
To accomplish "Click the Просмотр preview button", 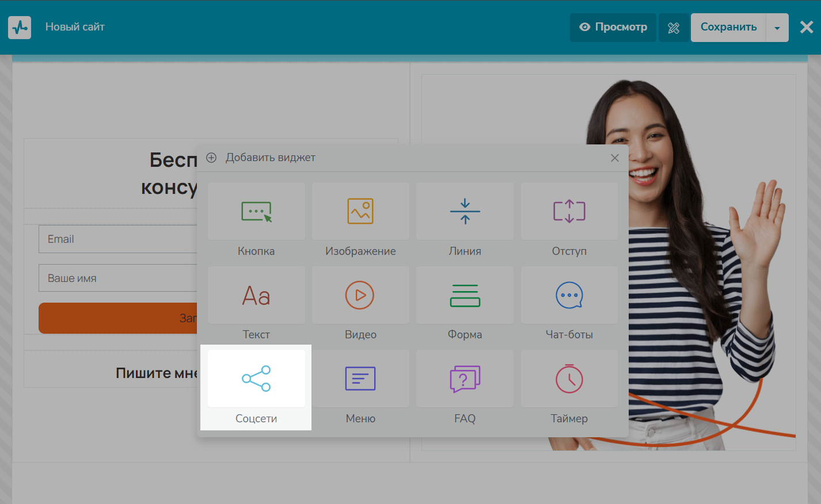I will click(x=613, y=27).
